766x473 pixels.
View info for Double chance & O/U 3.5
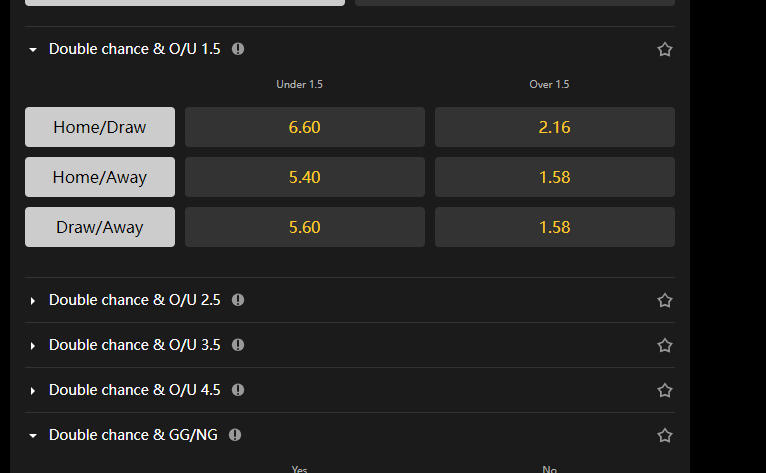[238, 345]
